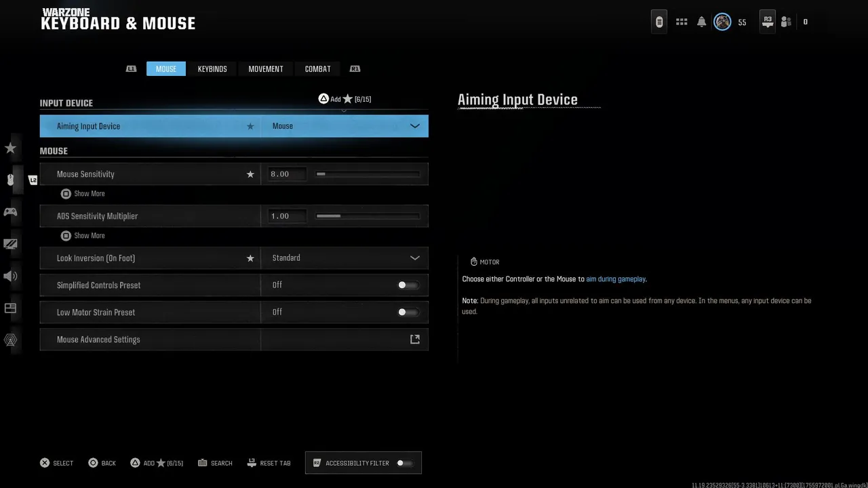
Task: Switch to the Movement tab
Action: [266, 68]
